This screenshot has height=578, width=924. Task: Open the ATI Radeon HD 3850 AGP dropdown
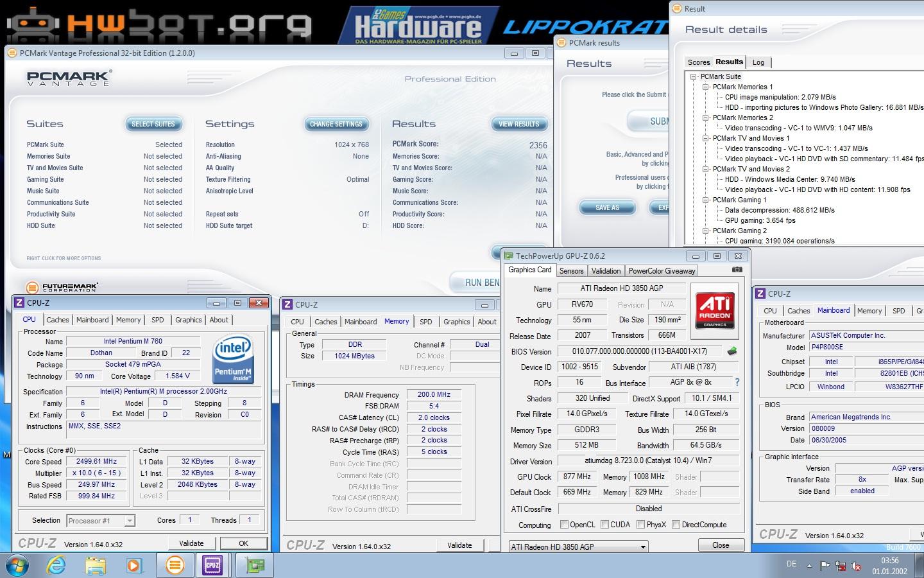578,547
